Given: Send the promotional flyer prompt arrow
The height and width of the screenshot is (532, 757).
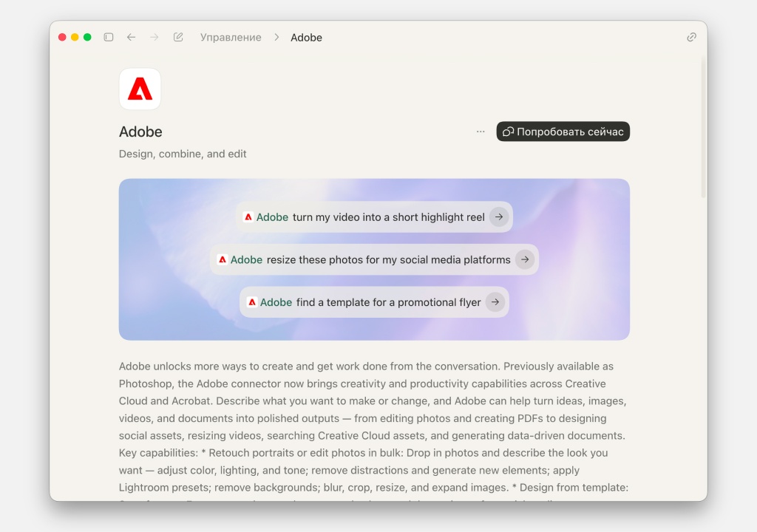Looking at the screenshot, I should point(495,301).
